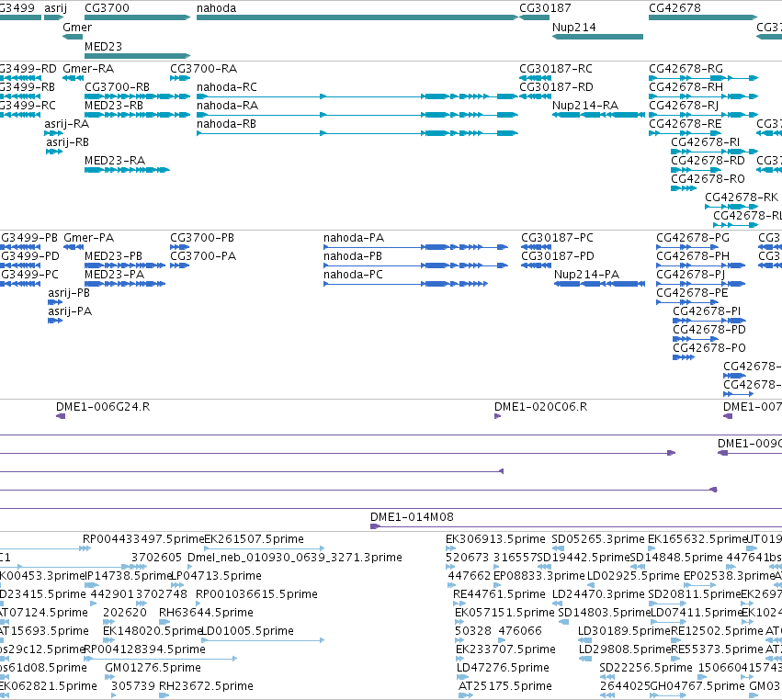
Task: Click transcript CG42678-RK
Action: (731, 207)
